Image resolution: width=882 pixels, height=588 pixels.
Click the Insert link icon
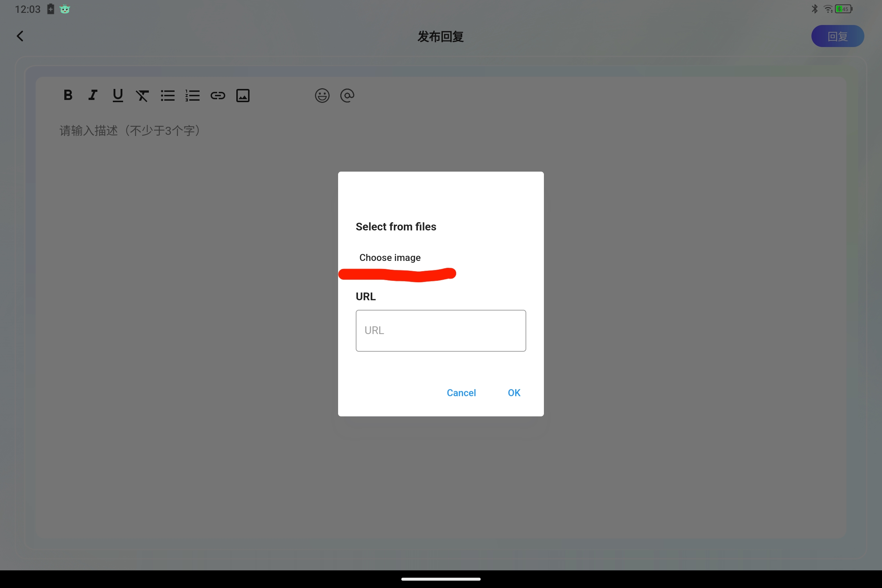(x=217, y=96)
